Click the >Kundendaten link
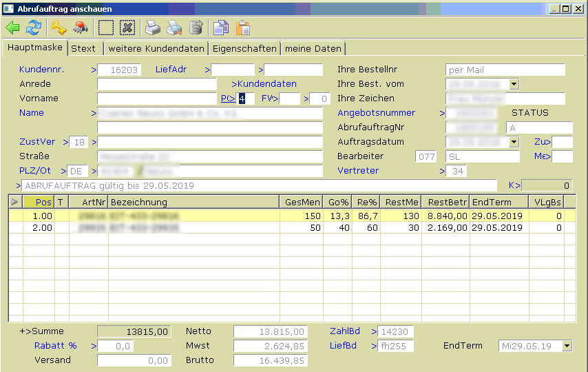Screen dimensions: 588x372 pos(264,84)
